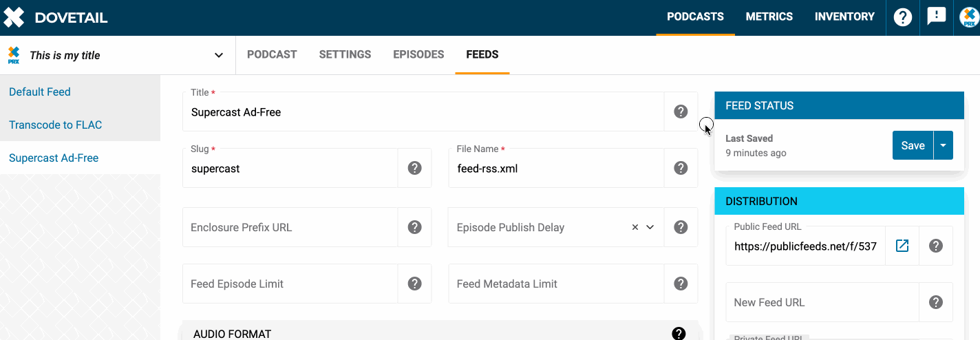This screenshot has width=980, height=340.
Task: Show help for the File Name field
Action: click(x=681, y=168)
